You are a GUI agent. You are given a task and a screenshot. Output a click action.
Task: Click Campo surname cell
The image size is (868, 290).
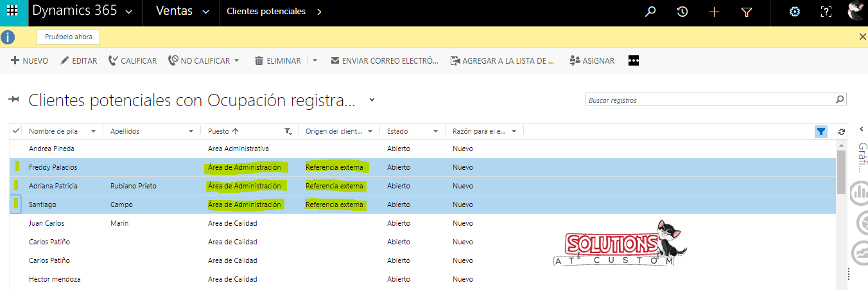click(x=121, y=204)
